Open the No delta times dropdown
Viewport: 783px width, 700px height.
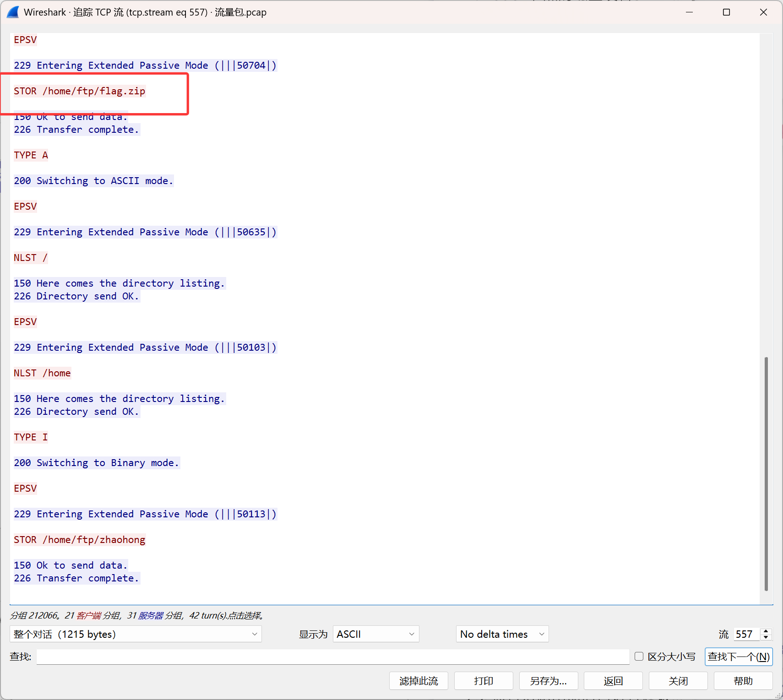(x=502, y=634)
